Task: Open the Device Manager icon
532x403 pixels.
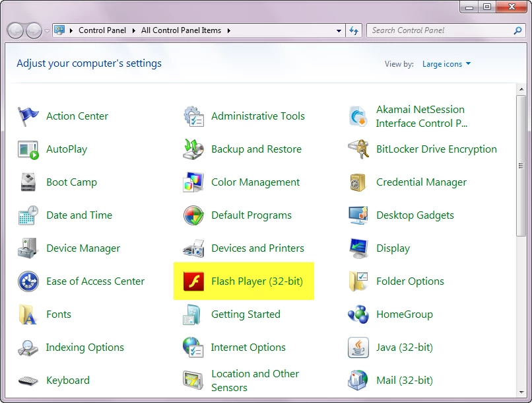Action: (x=28, y=248)
